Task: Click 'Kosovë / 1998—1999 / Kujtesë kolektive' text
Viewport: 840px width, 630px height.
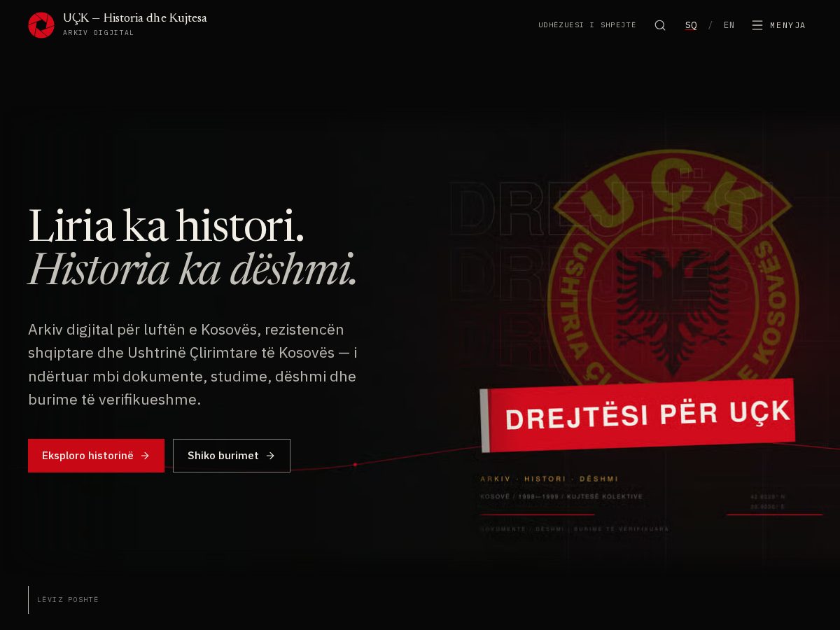Action: (561, 497)
